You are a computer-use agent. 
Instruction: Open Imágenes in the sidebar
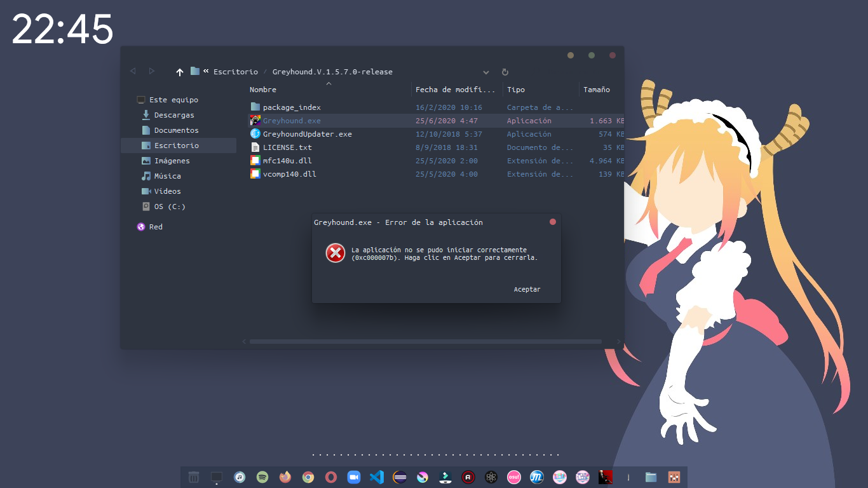172,161
